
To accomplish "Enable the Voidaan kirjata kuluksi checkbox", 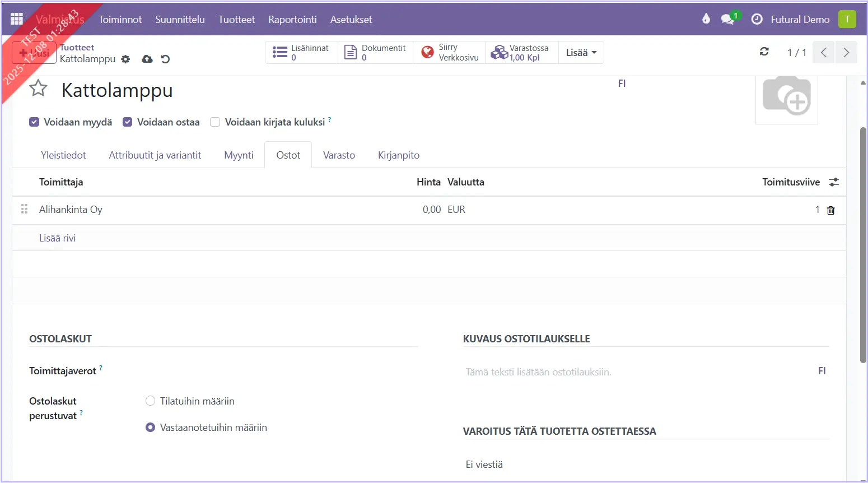I will (215, 122).
